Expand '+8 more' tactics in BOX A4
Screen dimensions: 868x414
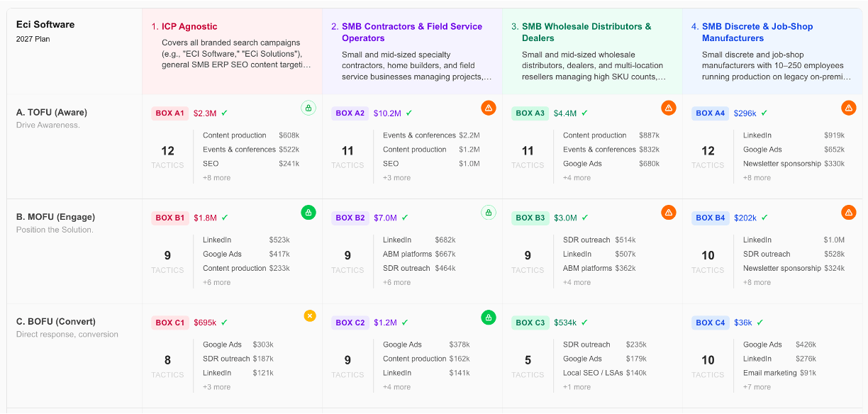pos(757,178)
